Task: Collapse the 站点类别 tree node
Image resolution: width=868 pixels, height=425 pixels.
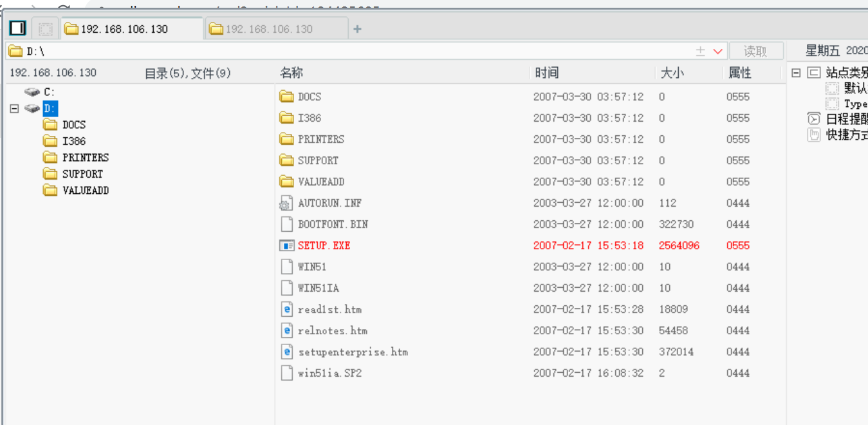Action: pos(795,72)
